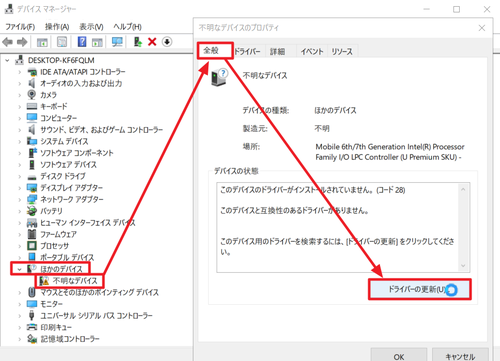This screenshot has height=361, width=500.
Task: Click the device status scrollbar down arrow
Action: 463,266
